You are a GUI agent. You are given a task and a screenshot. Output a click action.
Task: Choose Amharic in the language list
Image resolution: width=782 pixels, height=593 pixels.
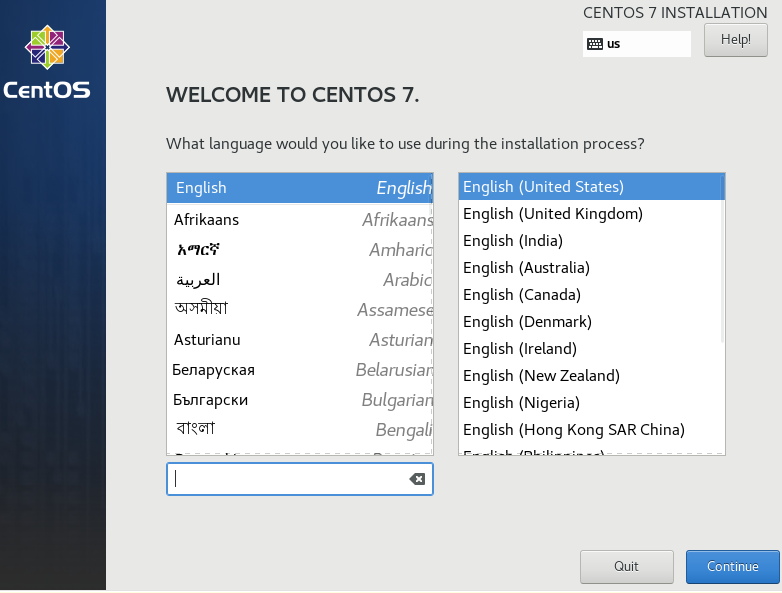300,250
